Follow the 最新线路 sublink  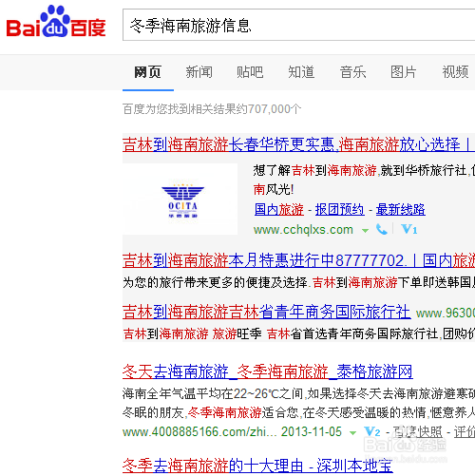click(x=401, y=209)
